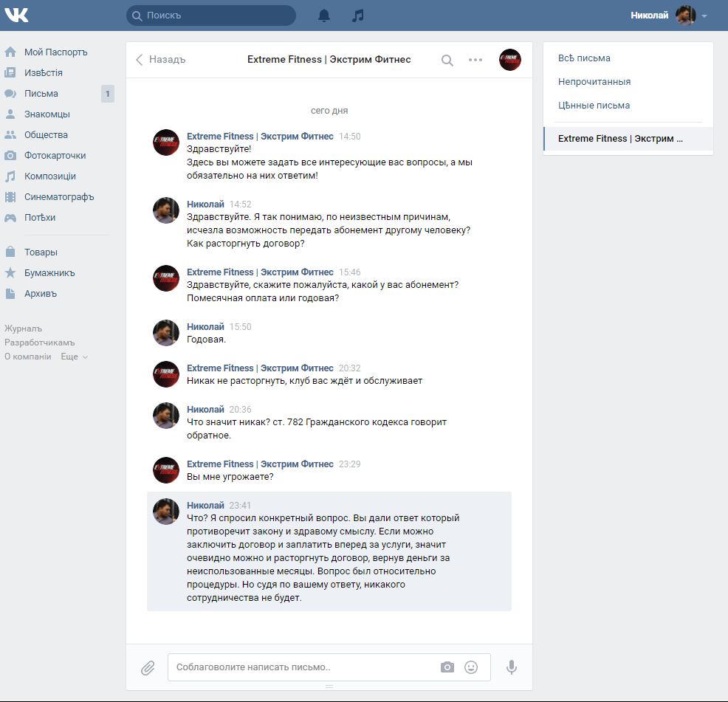Click the home icon beside Мой Паспортъ

[10, 52]
